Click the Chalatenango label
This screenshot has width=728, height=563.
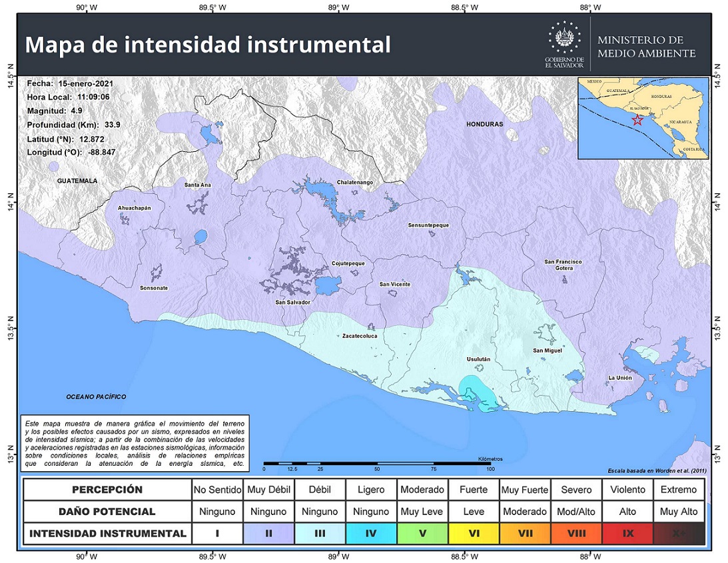[355, 182]
